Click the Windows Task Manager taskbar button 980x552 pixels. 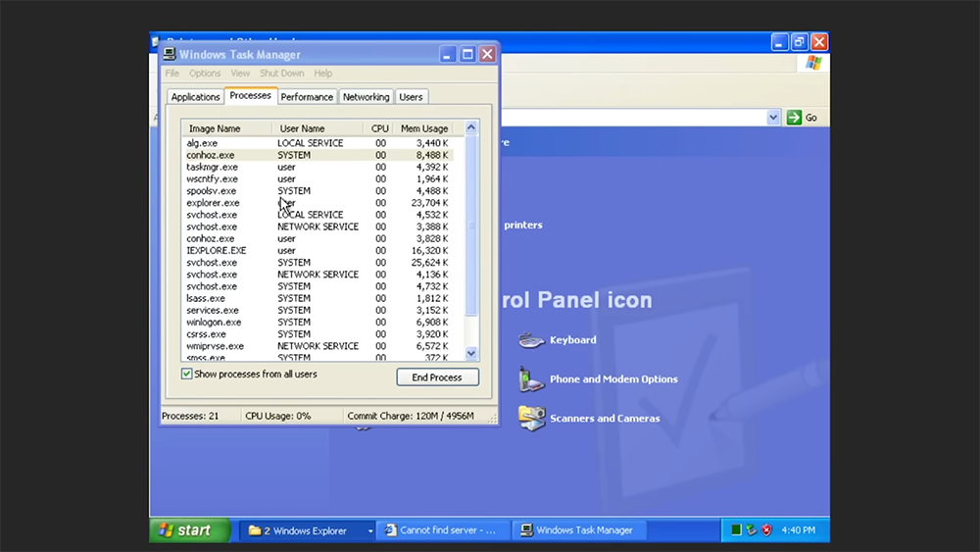click(x=580, y=530)
